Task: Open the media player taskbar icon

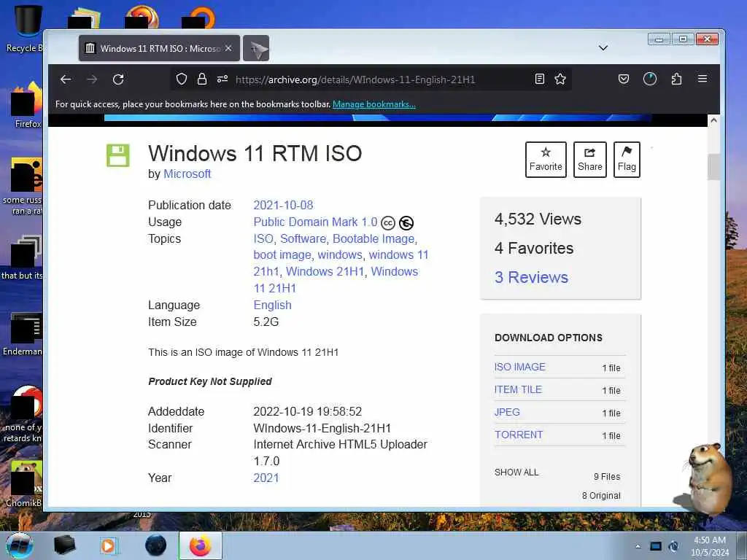Action: point(109,545)
